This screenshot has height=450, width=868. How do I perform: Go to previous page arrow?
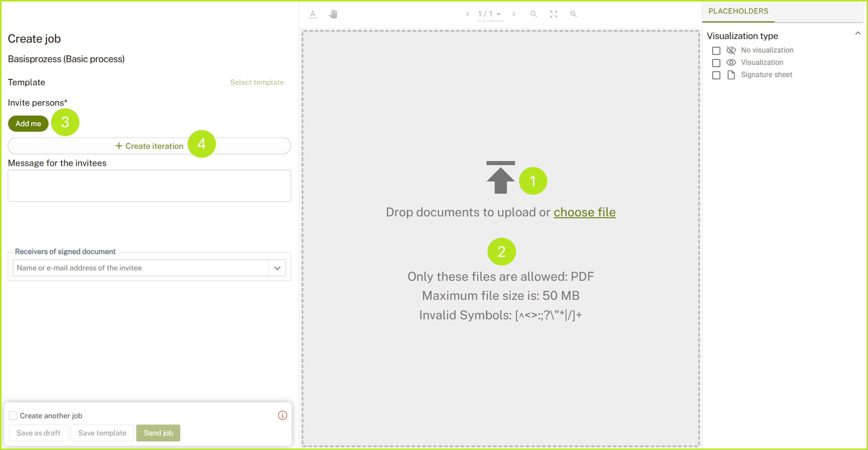(468, 14)
